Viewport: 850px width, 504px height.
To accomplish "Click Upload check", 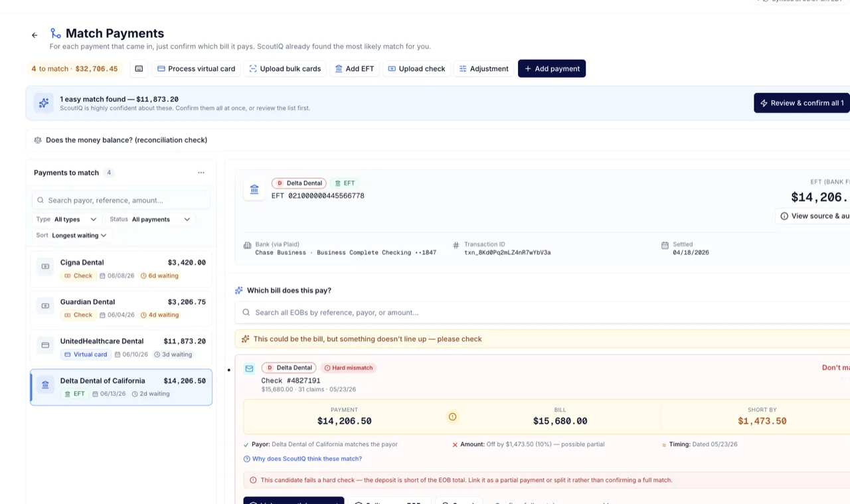I will [416, 68].
